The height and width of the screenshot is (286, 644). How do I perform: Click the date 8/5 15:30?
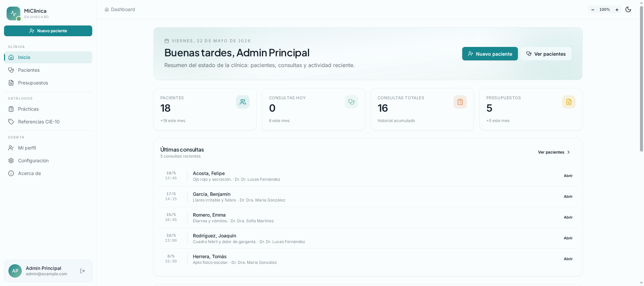pyautogui.click(x=171, y=259)
